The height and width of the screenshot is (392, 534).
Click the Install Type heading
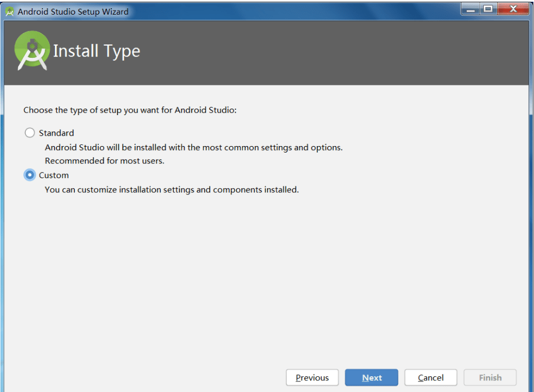click(x=97, y=51)
